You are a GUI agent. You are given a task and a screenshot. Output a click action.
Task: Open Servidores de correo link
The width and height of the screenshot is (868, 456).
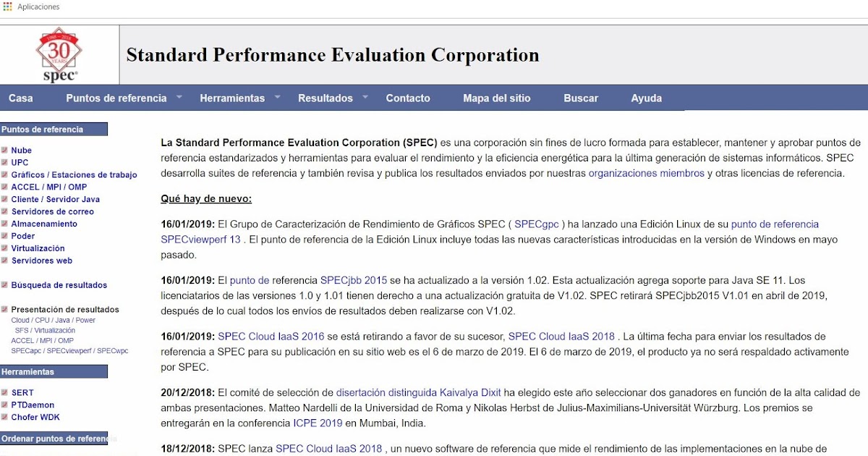pos(53,211)
